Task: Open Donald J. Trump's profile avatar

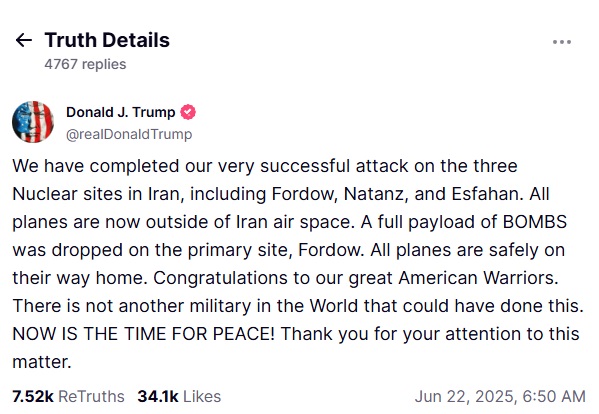Action: click(x=33, y=122)
